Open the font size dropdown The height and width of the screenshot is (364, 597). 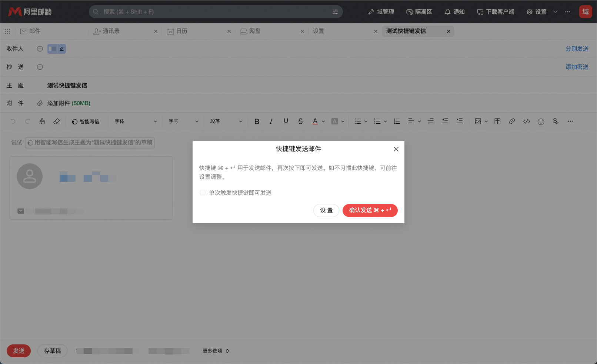(x=183, y=121)
